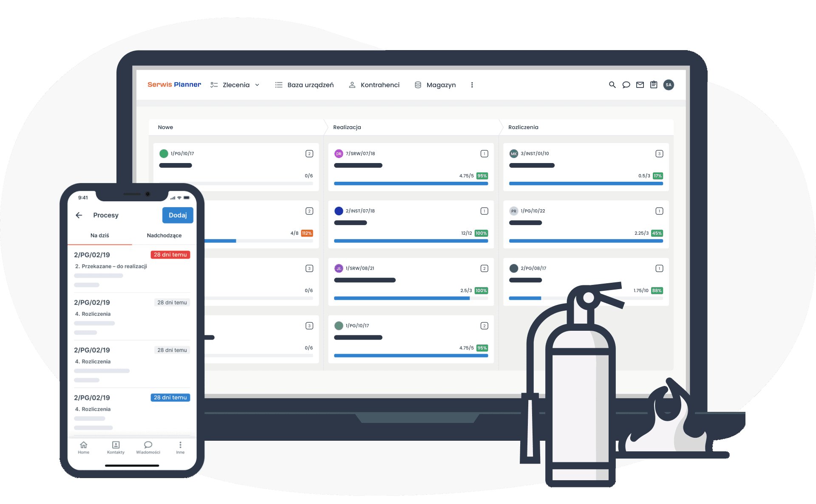The height and width of the screenshot is (504, 816).
Task: Open Kontrahenci menu
Action: 374,85
